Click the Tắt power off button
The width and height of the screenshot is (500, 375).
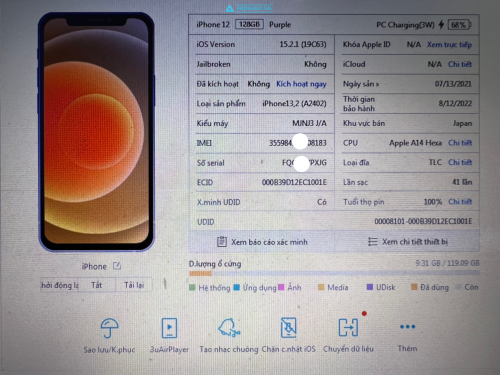[97, 285]
